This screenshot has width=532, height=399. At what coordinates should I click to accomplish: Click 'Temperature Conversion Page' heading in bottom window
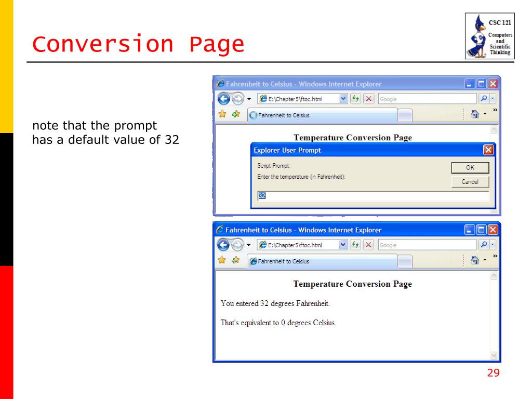coord(353,284)
